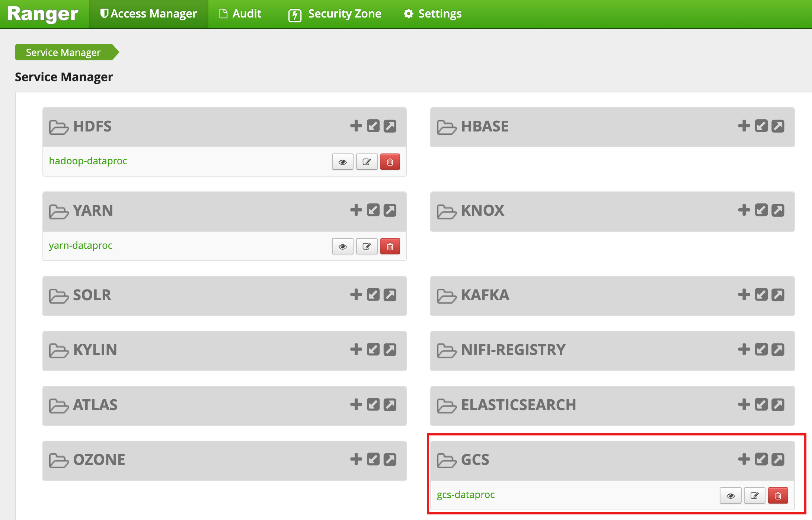Image resolution: width=812 pixels, height=520 pixels.
Task: Click the eye icon for yarn-dataproc
Action: click(342, 247)
